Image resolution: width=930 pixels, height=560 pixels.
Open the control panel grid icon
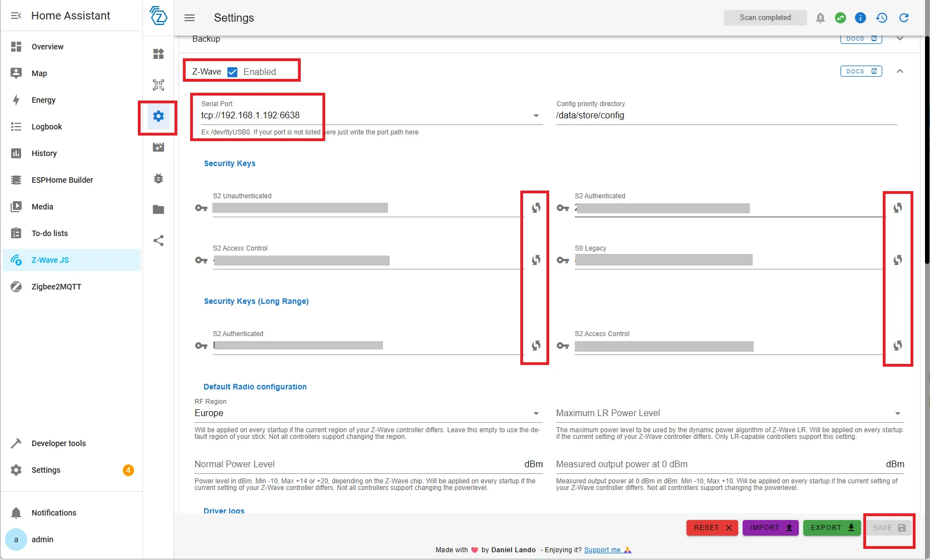pyautogui.click(x=158, y=54)
